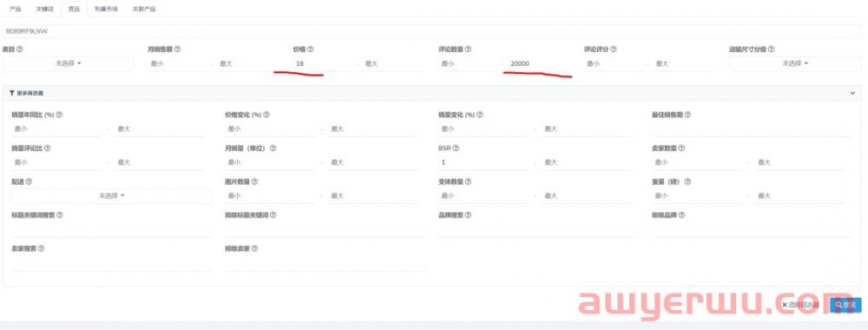Click the 排除品牌 input field
This screenshot has height=330, width=868.
coord(752,229)
